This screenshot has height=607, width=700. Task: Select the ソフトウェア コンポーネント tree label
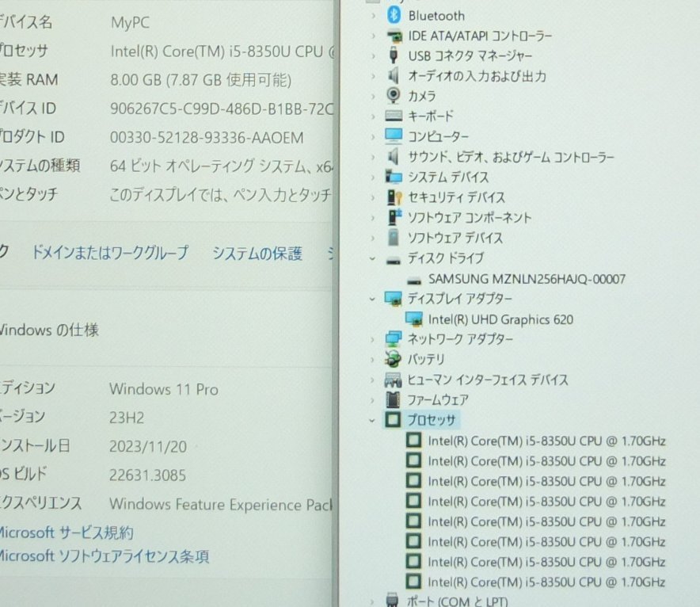pyautogui.click(x=470, y=217)
